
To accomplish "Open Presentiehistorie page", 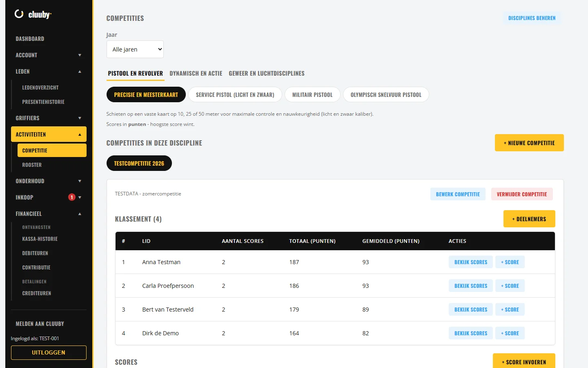I will (52, 102).
